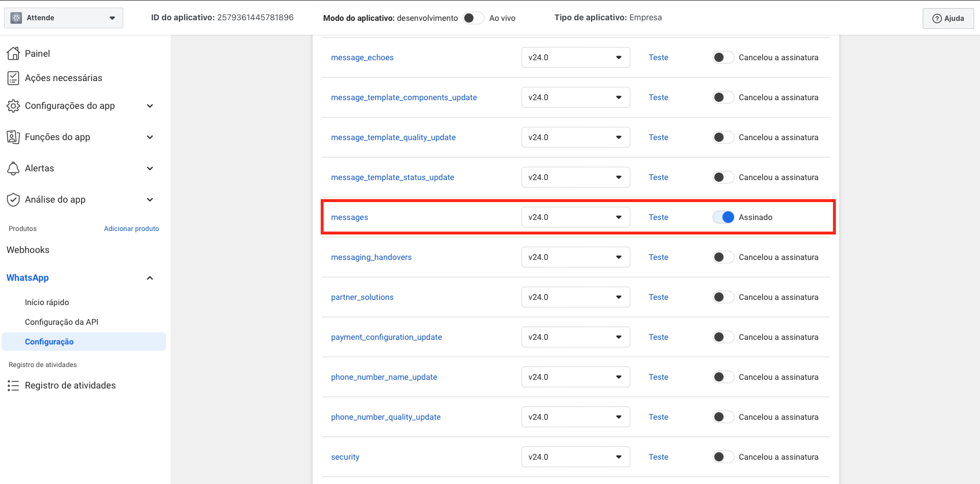Open the messaging_handovers field link
The image size is (980, 484).
tap(371, 257)
